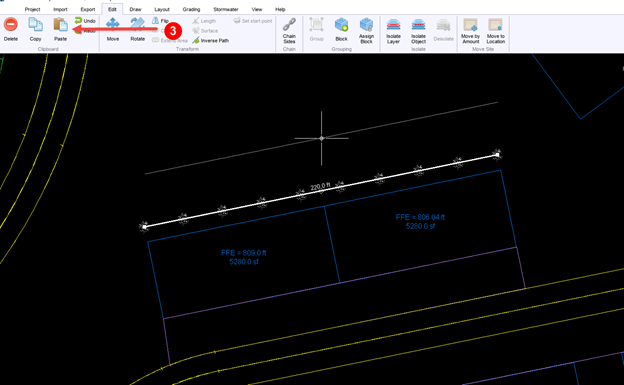Click the Delete tool in Clipboard group
The width and height of the screenshot is (624, 385).
(x=11, y=29)
